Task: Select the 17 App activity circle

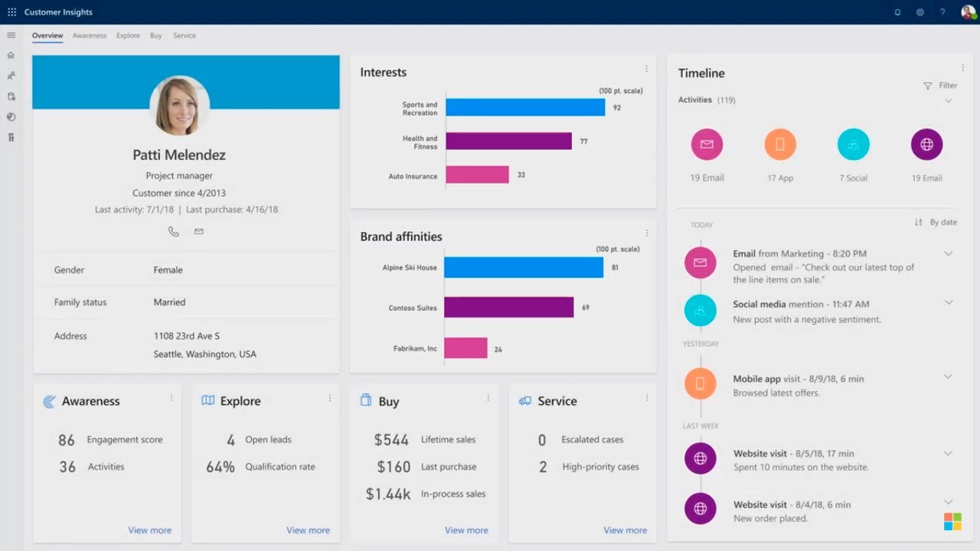Action: 780,144
